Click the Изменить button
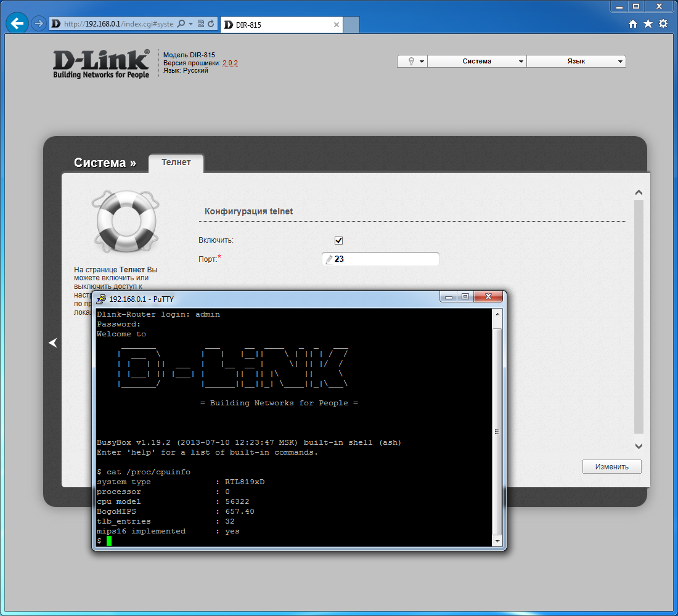The image size is (678, 616). point(612,467)
